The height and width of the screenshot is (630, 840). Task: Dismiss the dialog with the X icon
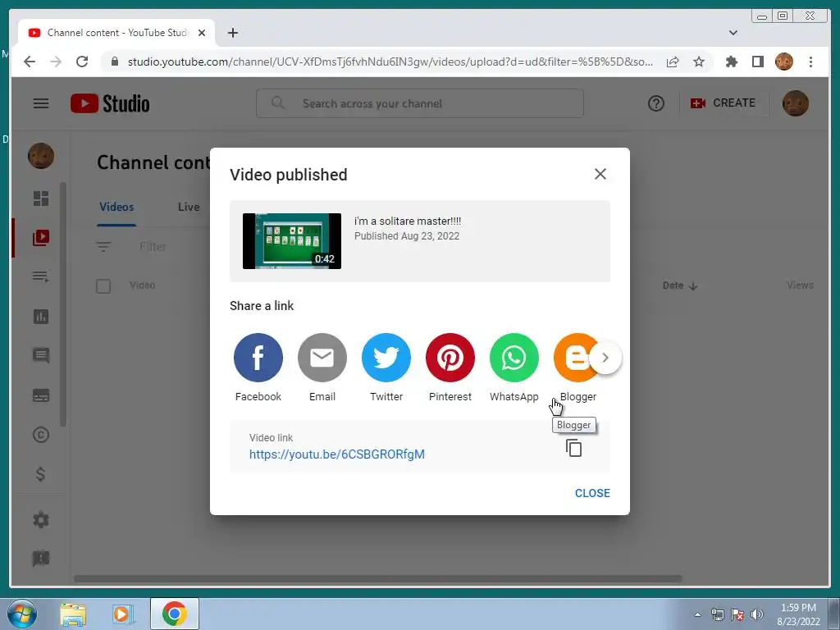click(600, 174)
